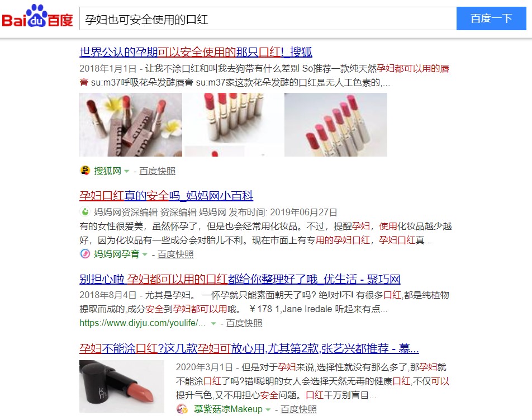
Task: Expand the dropdown arrow next to 妈妈网孕育
Action: (145, 254)
